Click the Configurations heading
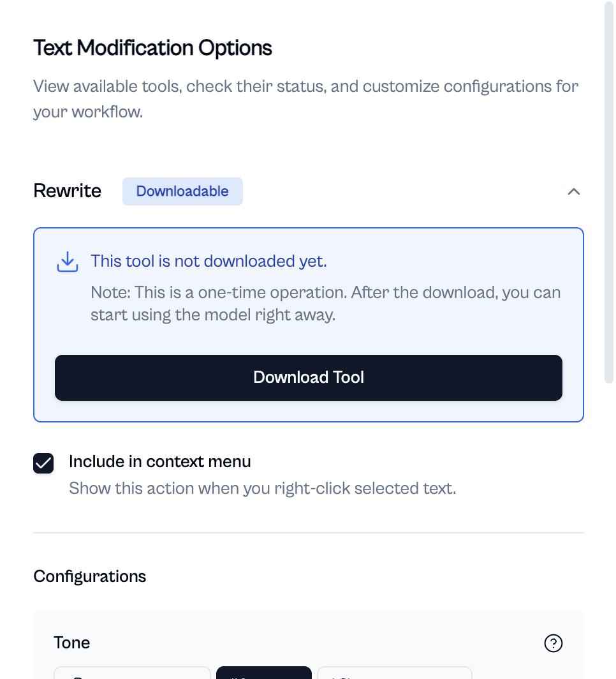Screen dimensions: 616x679 [89, 576]
